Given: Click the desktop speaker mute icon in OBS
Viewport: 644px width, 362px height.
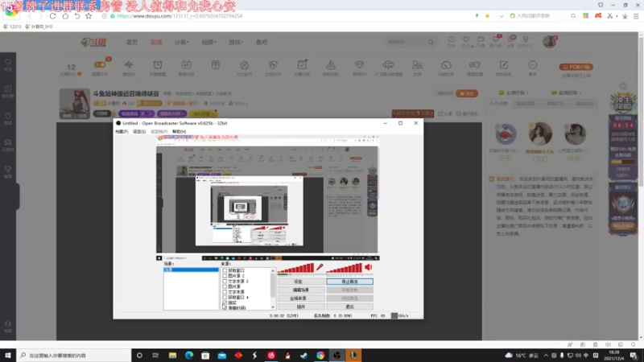Looking at the screenshot, I should click(x=369, y=267).
